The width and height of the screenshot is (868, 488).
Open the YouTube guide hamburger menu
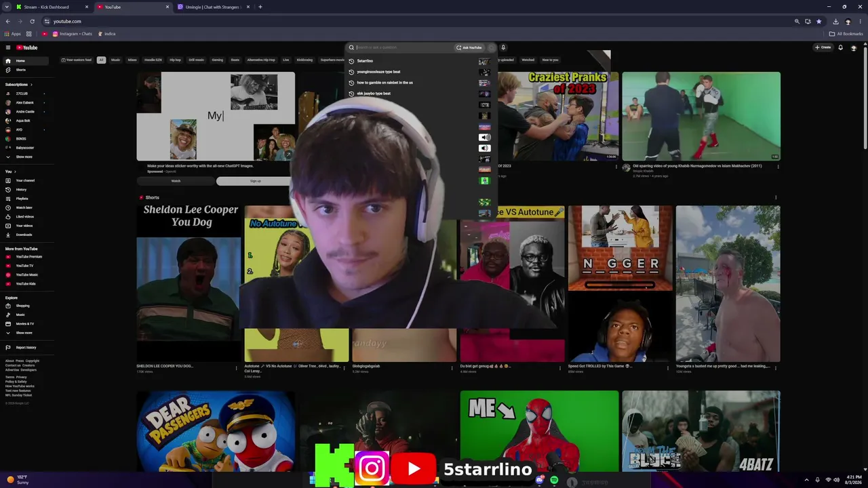[8, 47]
